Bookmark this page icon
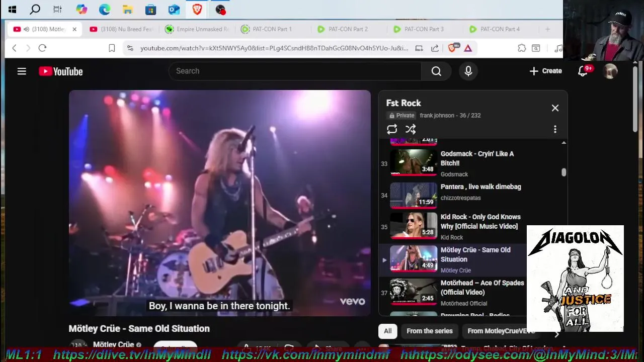Screen dimensions: 644x362 tap(112, 48)
